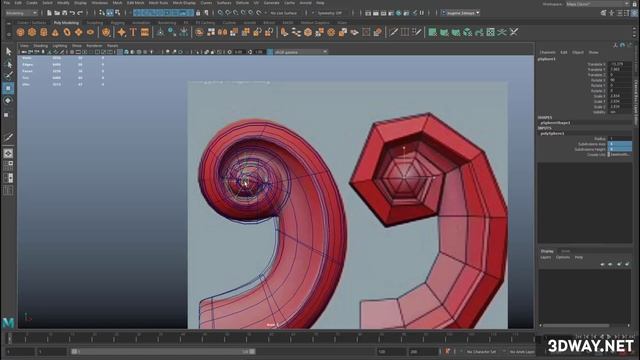Click the layer editor horizontal scrollbar

click(576, 325)
